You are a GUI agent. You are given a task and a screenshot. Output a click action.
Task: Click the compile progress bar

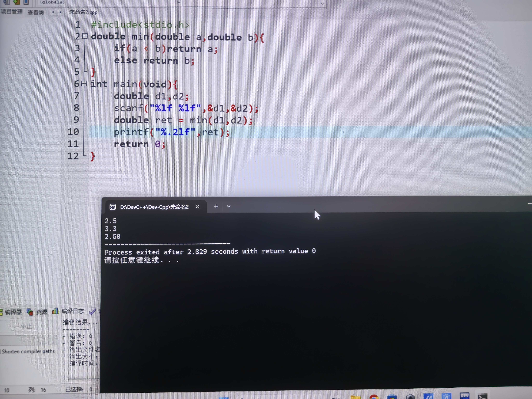28,340
